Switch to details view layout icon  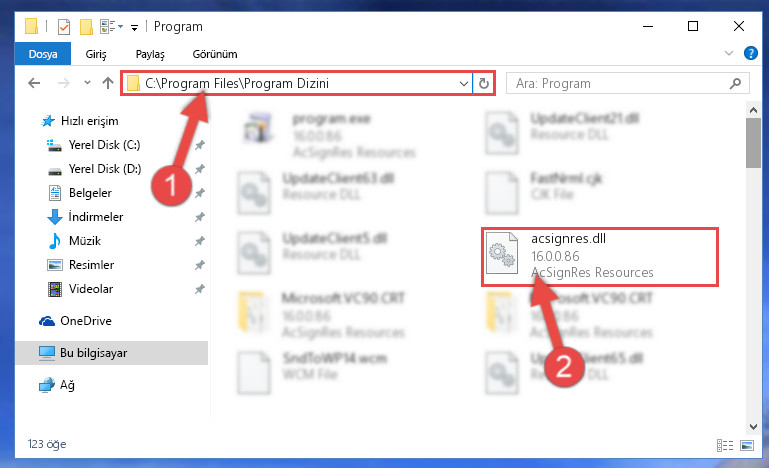click(x=725, y=445)
